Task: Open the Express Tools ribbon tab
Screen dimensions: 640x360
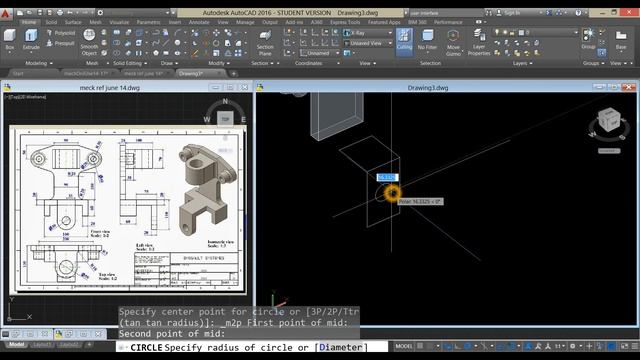Action: tap(345, 22)
